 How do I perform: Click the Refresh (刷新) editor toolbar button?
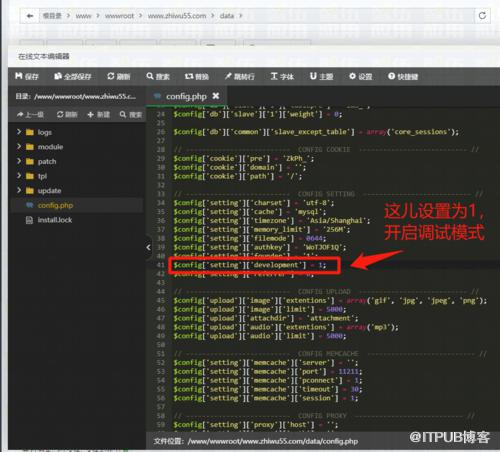119,77
